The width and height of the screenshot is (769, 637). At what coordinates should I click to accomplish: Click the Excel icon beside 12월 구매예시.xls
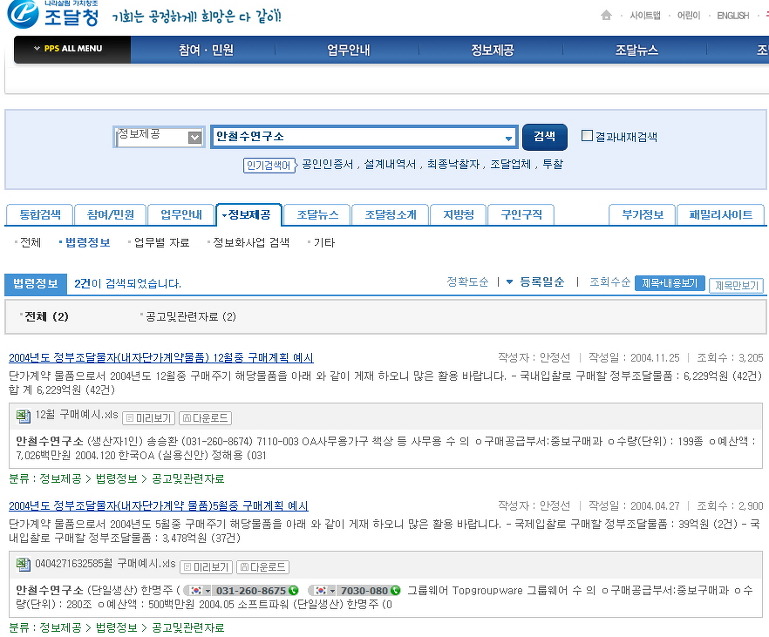(25, 418)
